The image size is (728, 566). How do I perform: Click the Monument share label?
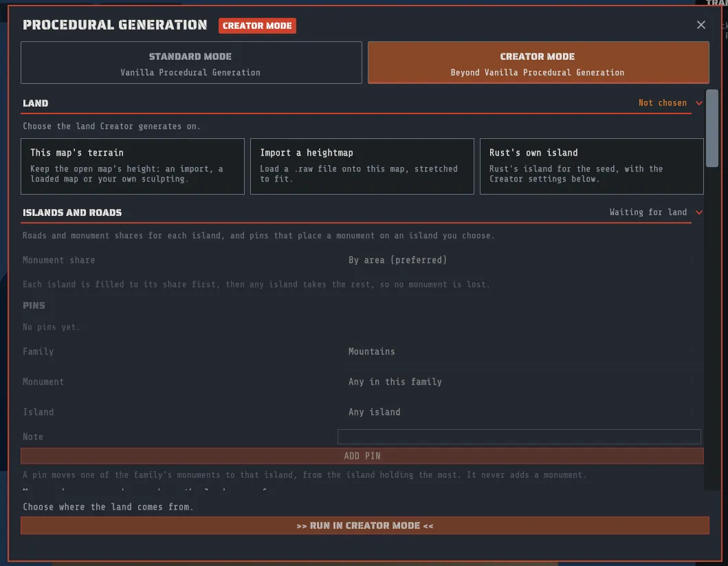(58, 260)
